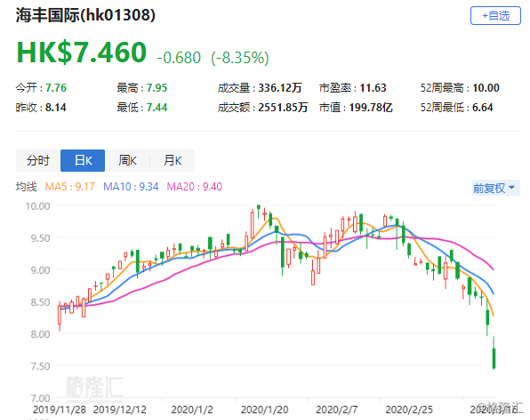Click the MA20 : 9.40 indicator label
Viewport: 530px width, 420px height.
pos(195,187)
